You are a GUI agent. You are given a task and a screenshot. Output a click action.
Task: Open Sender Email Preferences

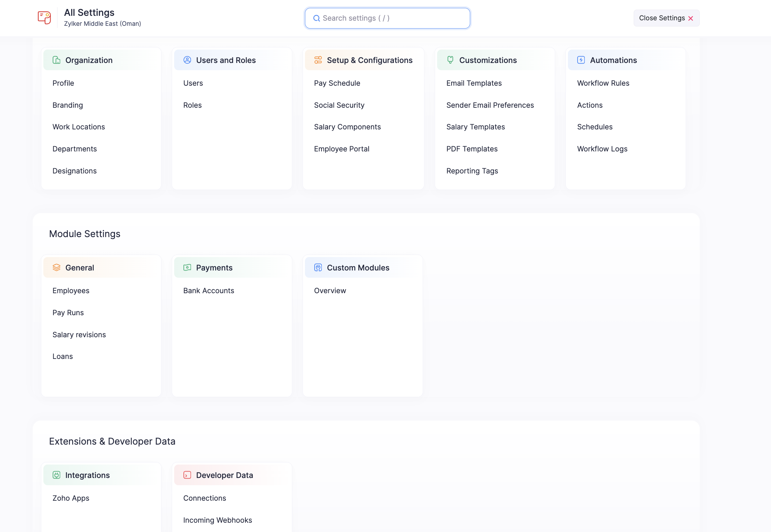pyautogui.click(x=490, y=105)
